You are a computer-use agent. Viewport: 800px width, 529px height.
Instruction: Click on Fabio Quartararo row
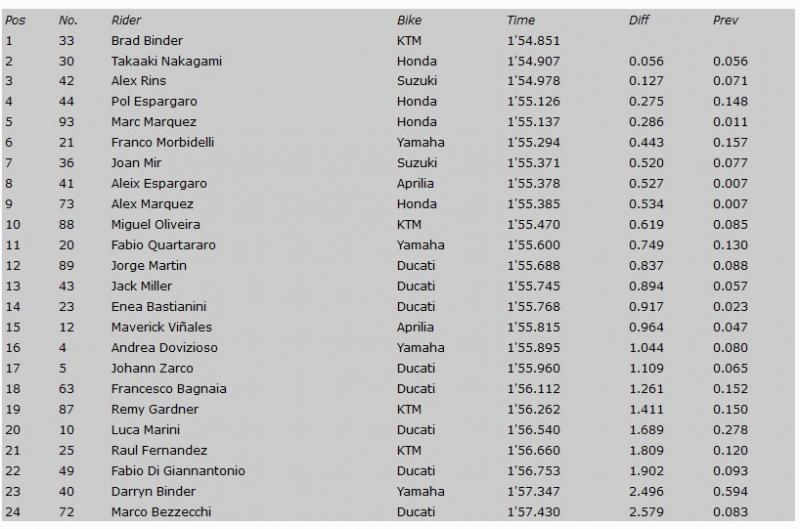point(398,245)
